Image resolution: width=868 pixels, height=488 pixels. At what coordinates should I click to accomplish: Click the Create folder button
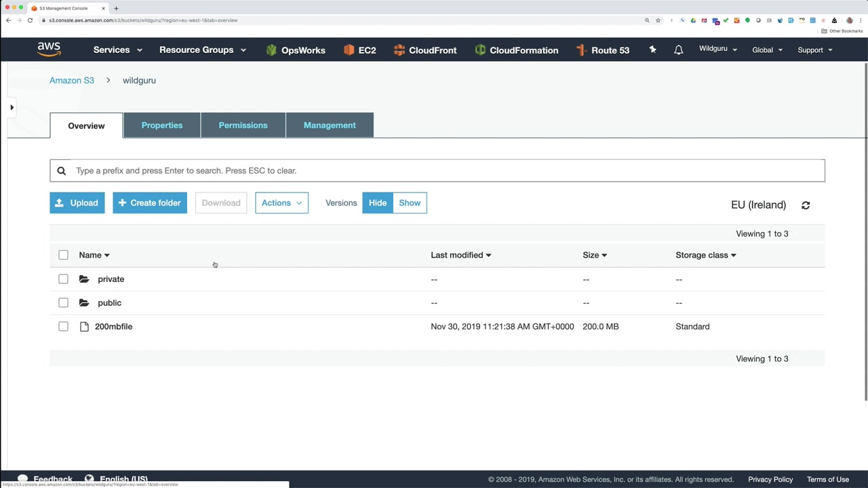[x=150, y=203]
